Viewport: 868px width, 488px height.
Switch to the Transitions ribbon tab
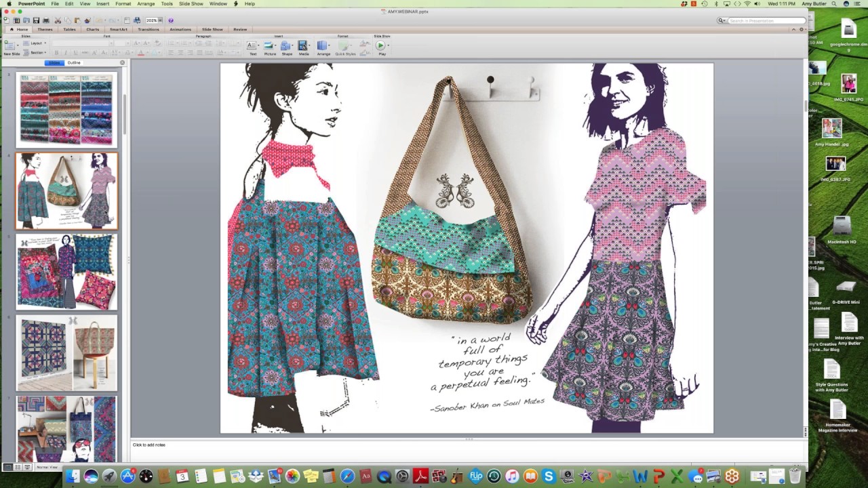149,29
